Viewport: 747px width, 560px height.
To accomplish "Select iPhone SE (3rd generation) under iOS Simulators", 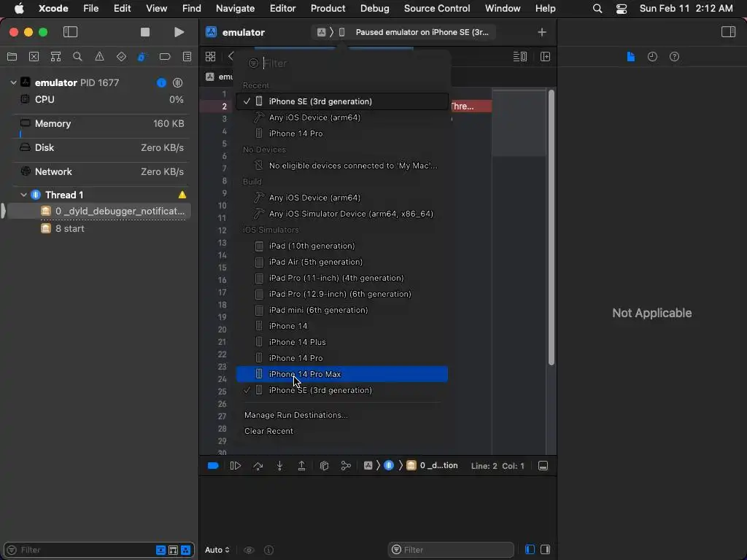I will pos(342,390).
